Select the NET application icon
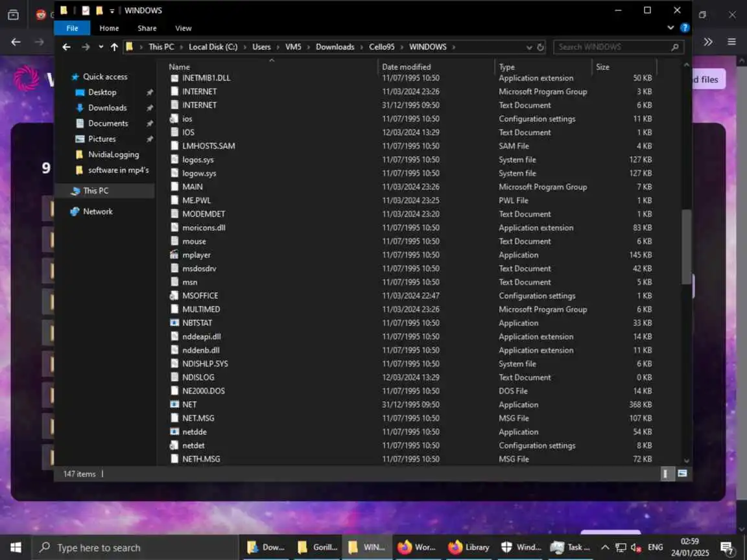The image size is (747, 560). coord(174,404)
